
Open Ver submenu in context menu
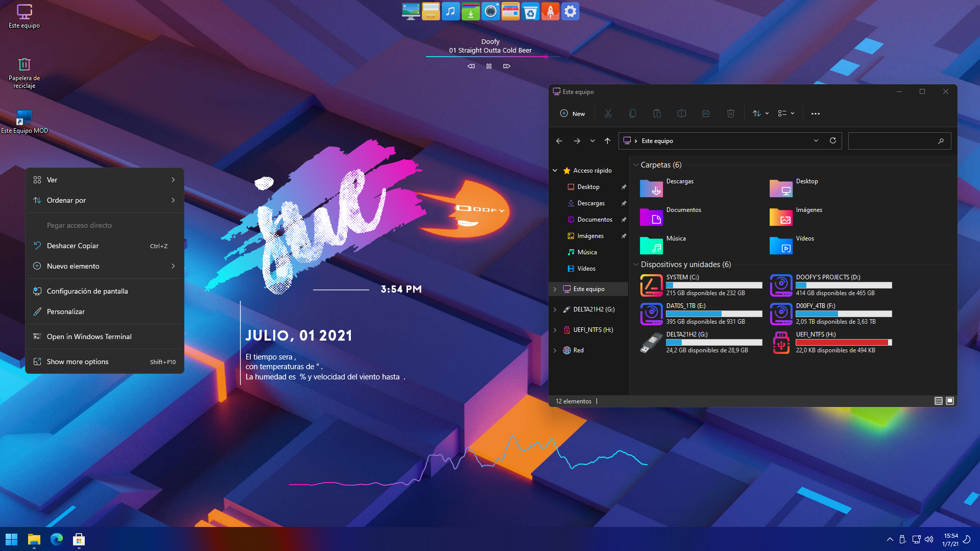coord(105,180)
